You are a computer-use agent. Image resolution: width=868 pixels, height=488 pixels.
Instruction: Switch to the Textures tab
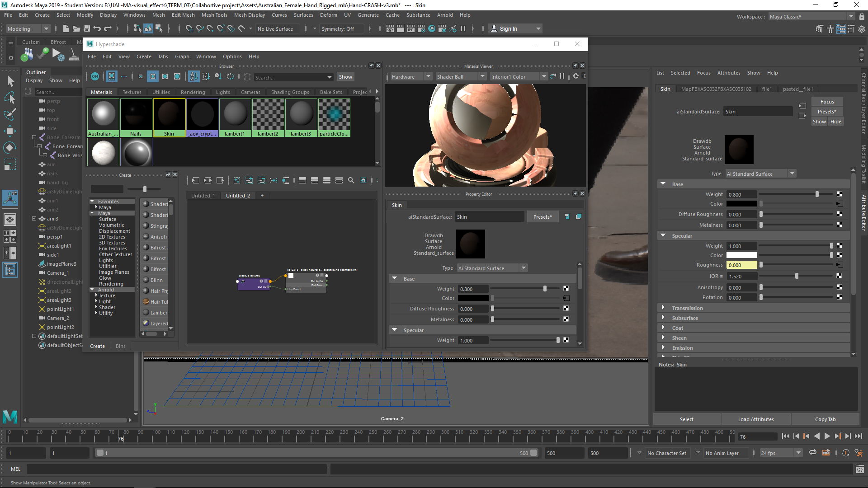(x=132, y=92)
